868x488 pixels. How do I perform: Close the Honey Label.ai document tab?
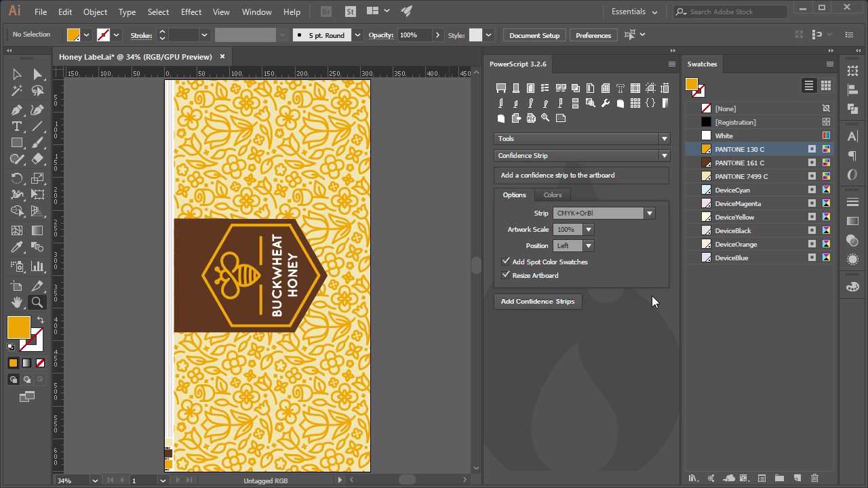click(x=222, y=57)
